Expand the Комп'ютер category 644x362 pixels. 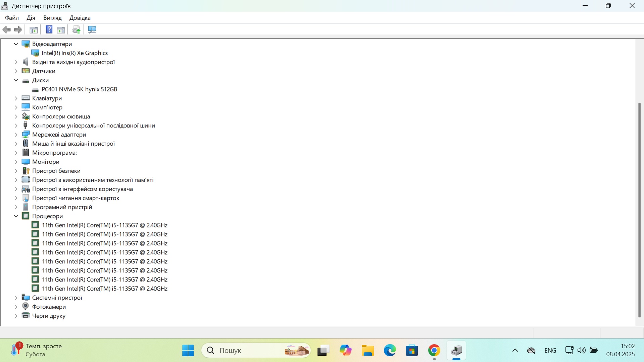tap(16, 107)
